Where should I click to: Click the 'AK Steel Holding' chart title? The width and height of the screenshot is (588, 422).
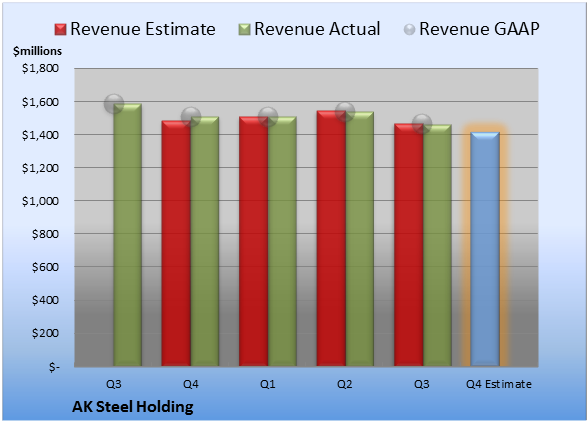(x=133, y=407)
